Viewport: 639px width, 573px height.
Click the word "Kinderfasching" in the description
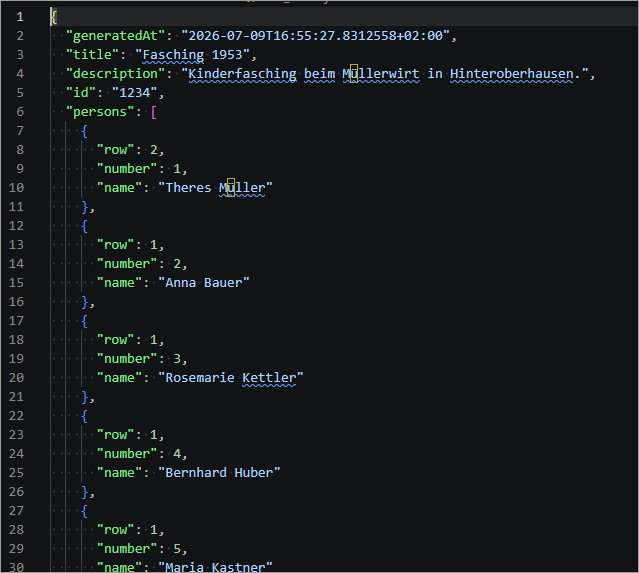pos(242,74)
